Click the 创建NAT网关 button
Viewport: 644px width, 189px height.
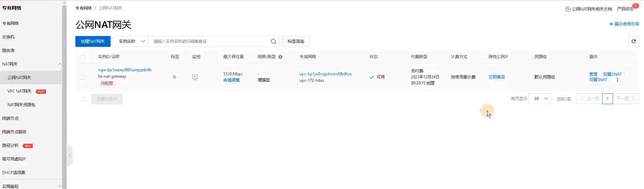tap(93, 42)
